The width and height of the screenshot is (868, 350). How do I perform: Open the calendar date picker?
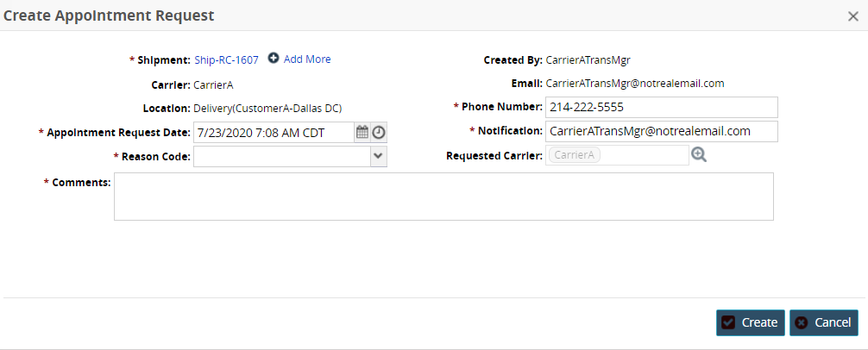[x=362, y=133]
